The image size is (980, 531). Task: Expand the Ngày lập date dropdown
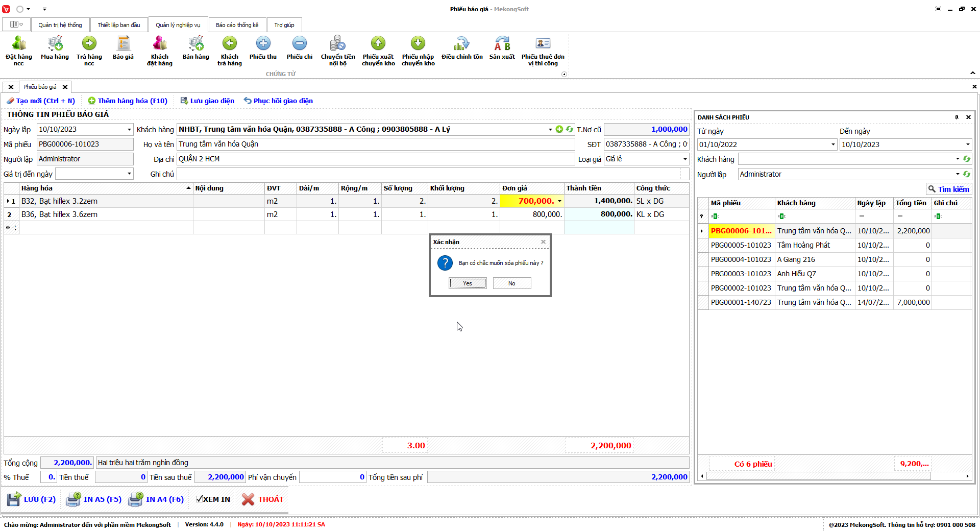click(x=129, y=130)
